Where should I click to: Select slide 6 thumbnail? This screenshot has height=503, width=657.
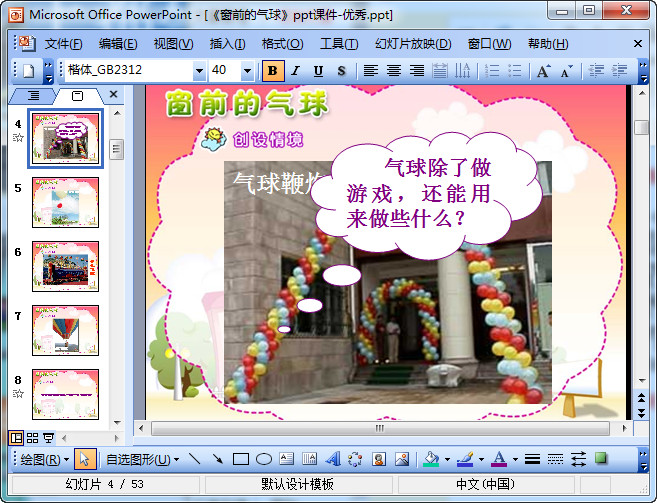click(x=65, y=266)
